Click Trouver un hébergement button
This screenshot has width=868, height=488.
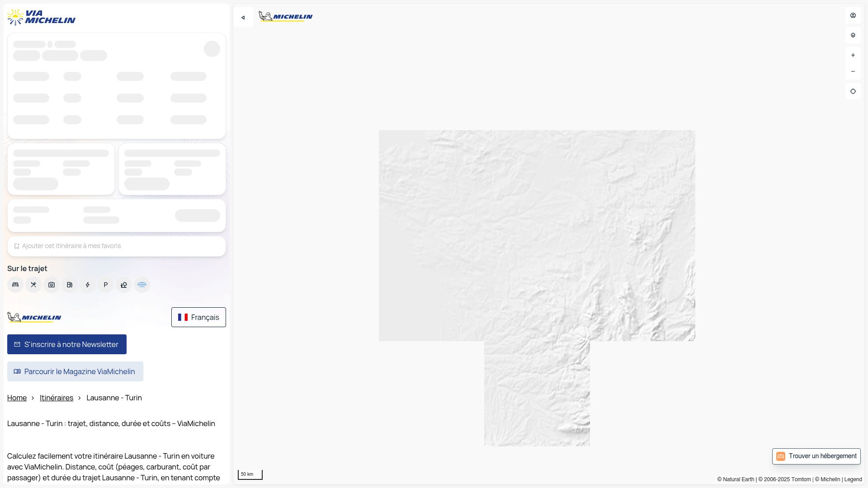[816, 456]
